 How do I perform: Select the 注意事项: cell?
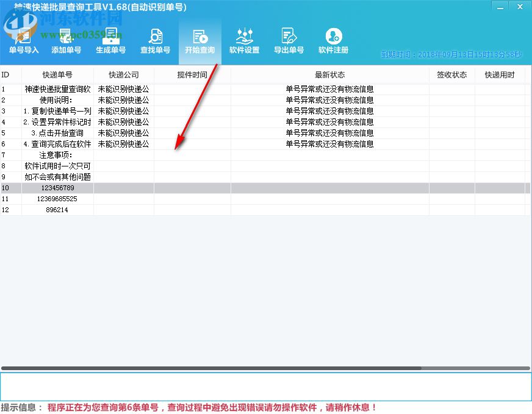point(57,155)
